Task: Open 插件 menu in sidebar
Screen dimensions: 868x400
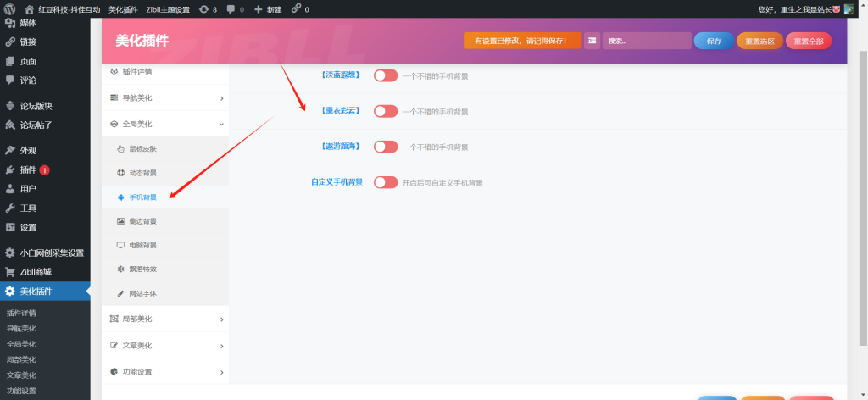Action: 29,169
